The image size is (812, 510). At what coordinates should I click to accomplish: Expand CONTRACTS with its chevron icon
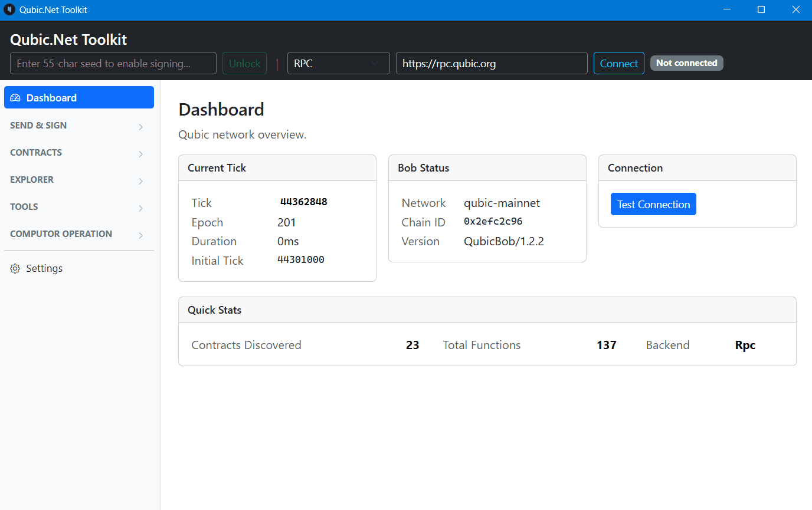click(x=140, y=154)
